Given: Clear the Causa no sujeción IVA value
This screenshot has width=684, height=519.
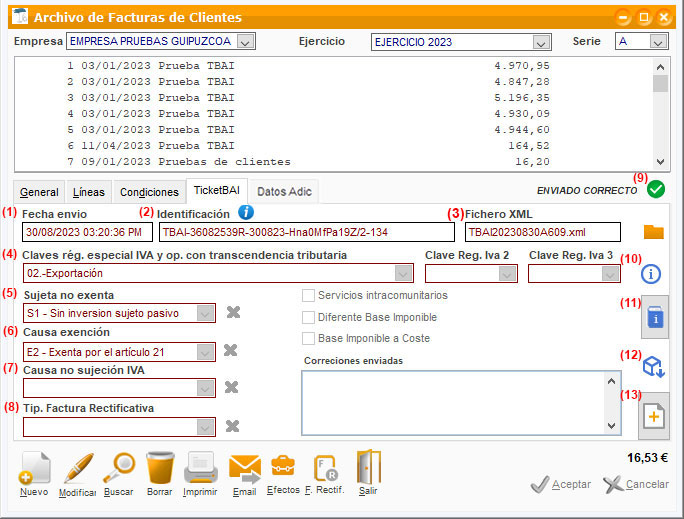Looking at the screenshot, I should (x=232, y=387).
